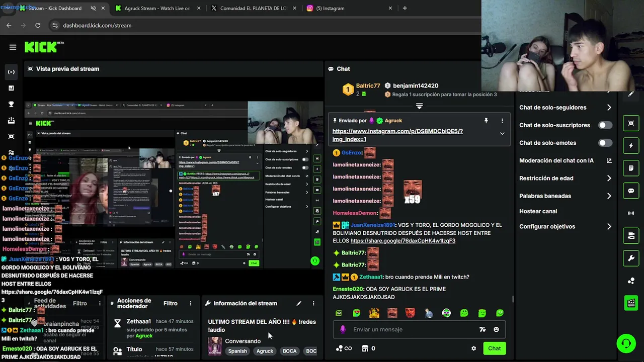Open the green headset support button
Image resolution: width=644 pixels, height=362 pixels.
626,344
